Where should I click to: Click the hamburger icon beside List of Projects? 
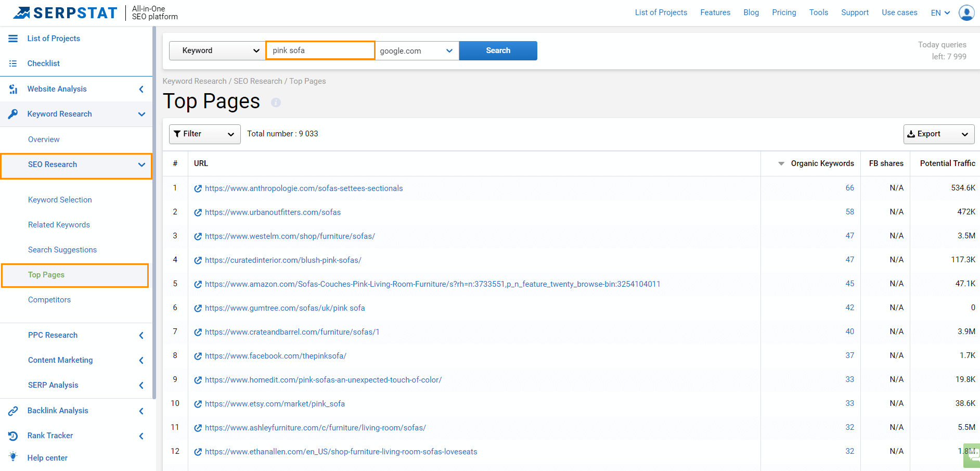[13, 39]
